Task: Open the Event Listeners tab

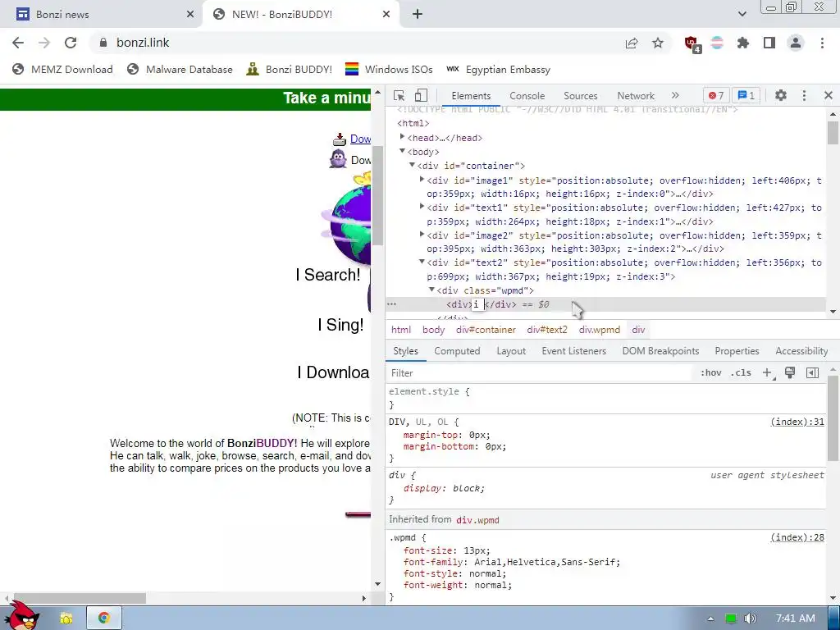Action: click(x=573, y=351)
